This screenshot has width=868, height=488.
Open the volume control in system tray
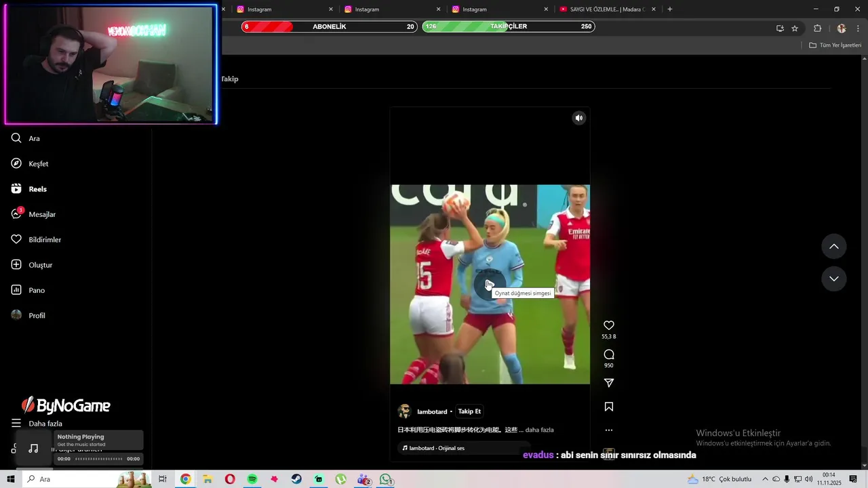click(808, 479)
